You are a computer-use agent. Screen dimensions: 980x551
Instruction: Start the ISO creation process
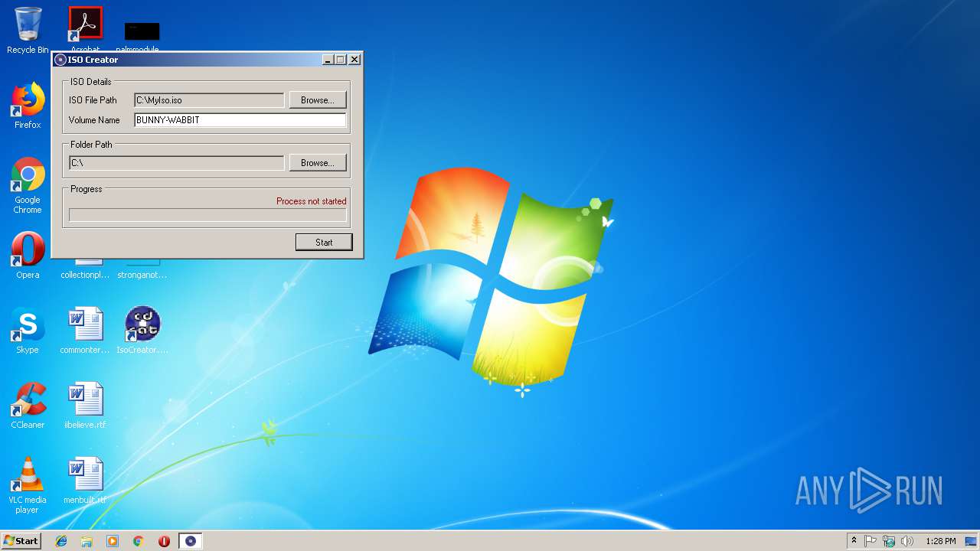[324, 242]
